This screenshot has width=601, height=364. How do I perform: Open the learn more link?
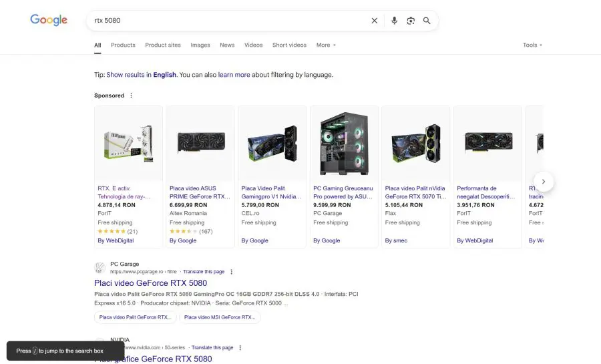(234, 75)
